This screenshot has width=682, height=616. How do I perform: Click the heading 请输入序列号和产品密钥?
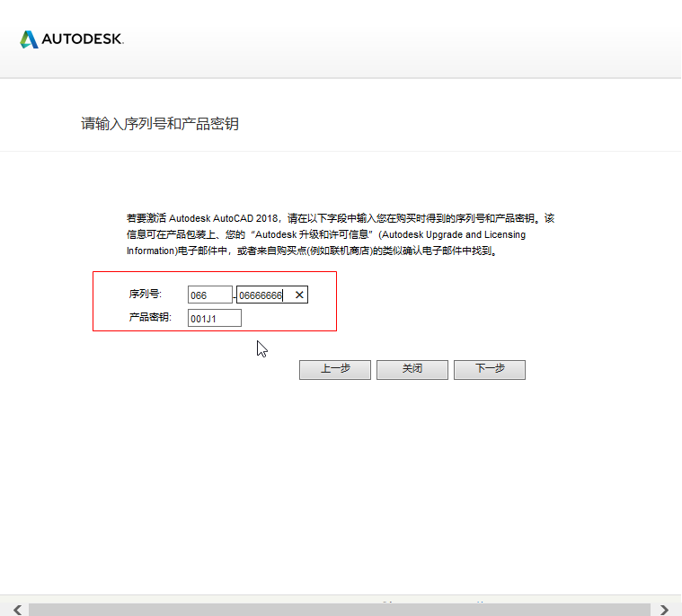160,124
